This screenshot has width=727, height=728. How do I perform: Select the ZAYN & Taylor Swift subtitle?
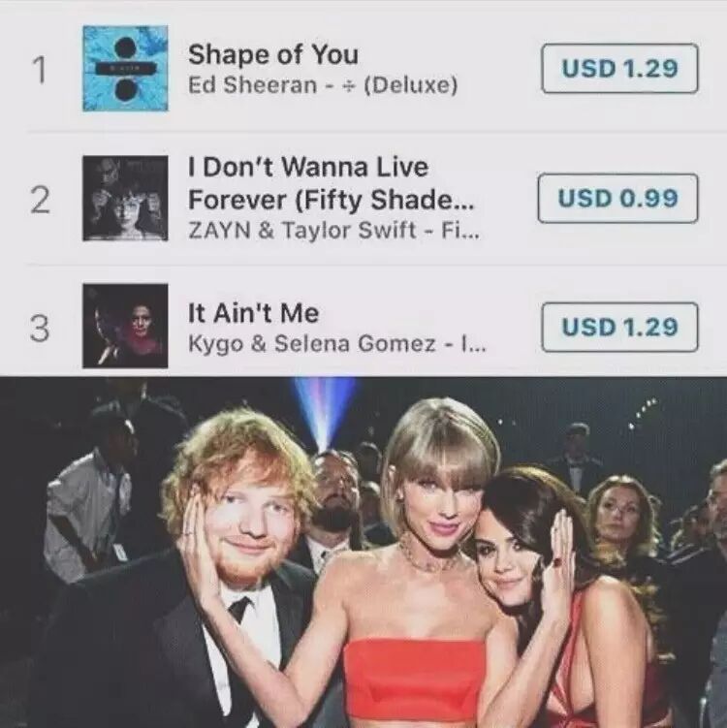333,231
